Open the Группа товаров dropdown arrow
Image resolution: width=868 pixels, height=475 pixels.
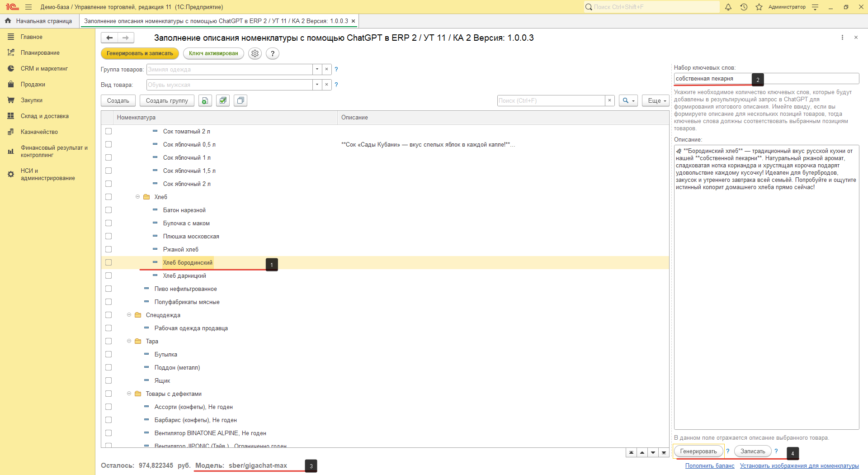click(x=317, y=69)
